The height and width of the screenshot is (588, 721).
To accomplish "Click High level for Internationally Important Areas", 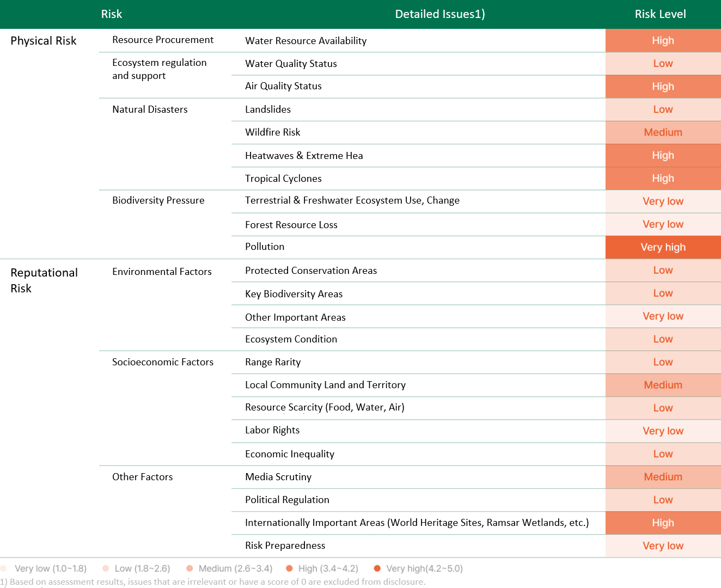I will 663,523.
